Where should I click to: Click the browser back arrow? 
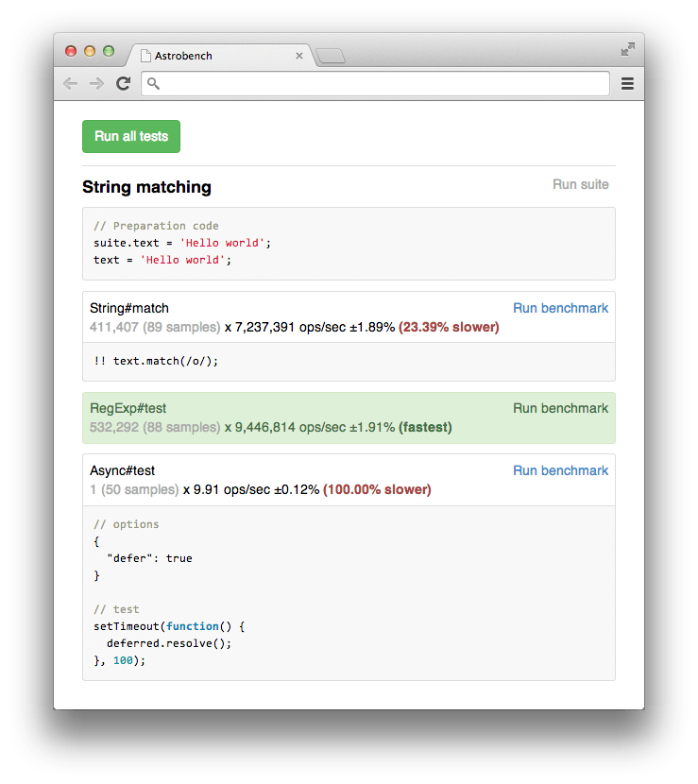pyautogui.click(x=71, y=84)
